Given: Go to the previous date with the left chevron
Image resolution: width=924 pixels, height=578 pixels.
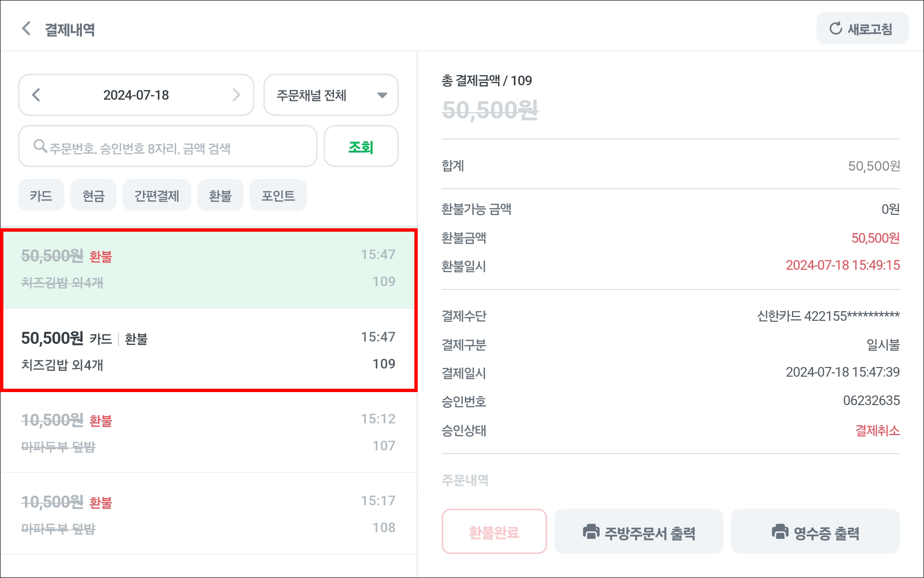Looking at the screenshot, I should [x=36, y=94].
